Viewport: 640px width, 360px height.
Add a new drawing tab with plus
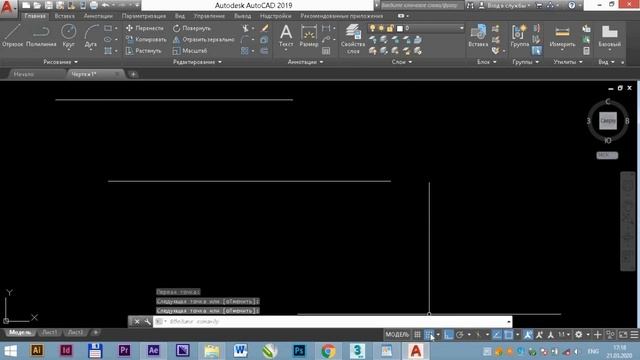click(x=133, y=74)
